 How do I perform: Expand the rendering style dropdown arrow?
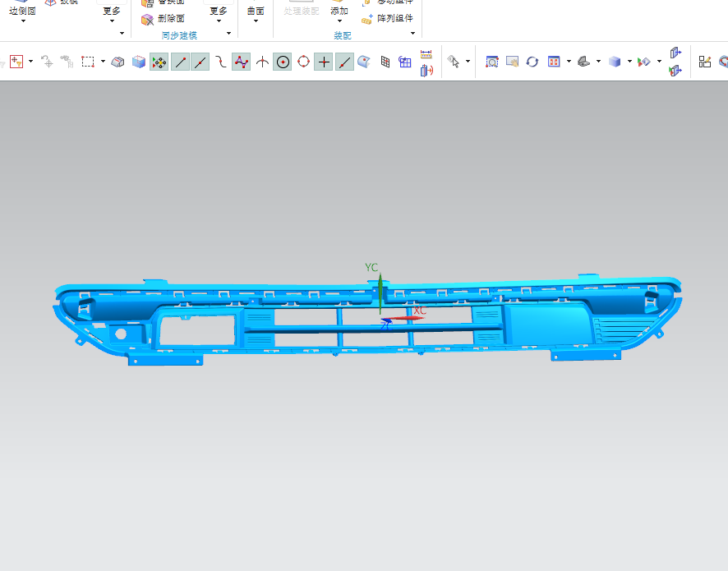[x=629, y=62]
